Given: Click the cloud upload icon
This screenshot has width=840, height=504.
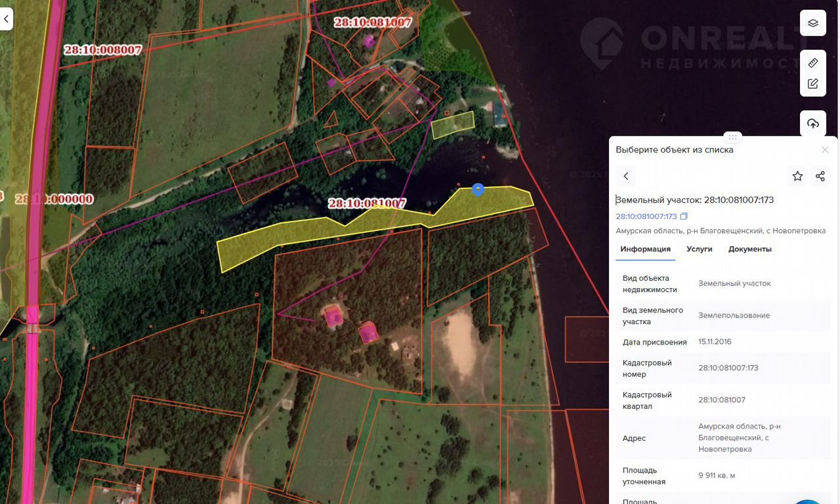Looking at the screenshot, I should pos(813,123).
